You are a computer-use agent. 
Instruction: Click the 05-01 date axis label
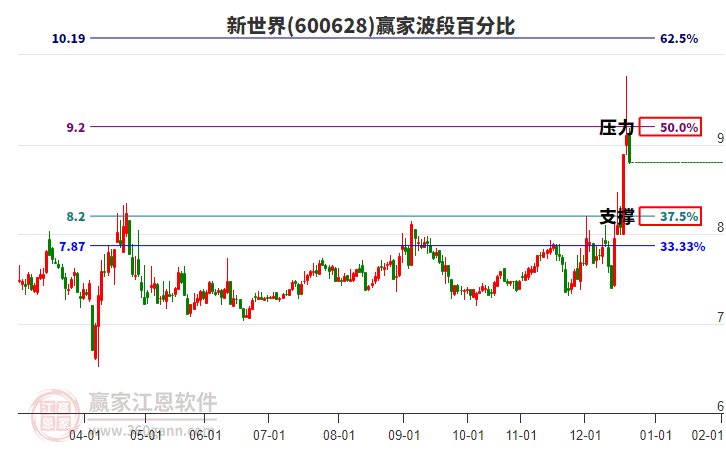pyautogui.click(x=146, y=435)
